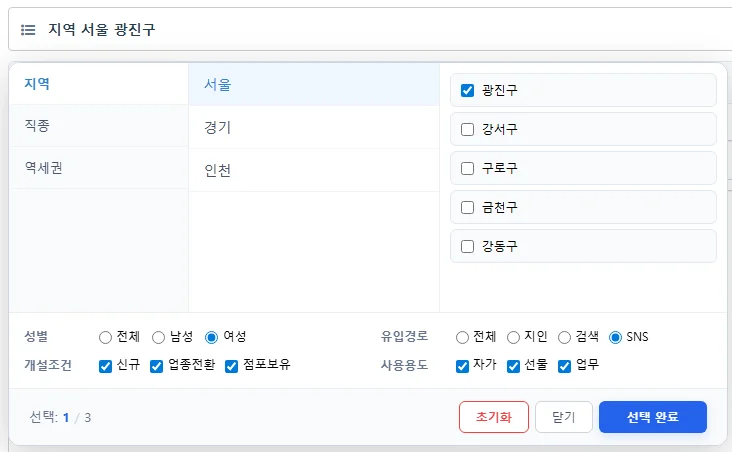Image resolution: width=732 pixels, height=452 pixels.
Task: Select the 남성 gender radio button
Action: point(159,337)
